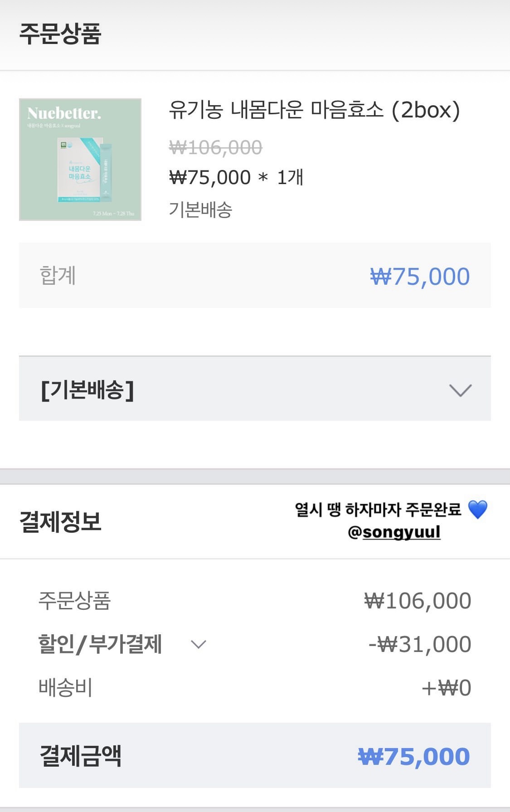Image resolution: width=510 pixels, height=812 pixels.
Task: Select the 결제정보 section header
Action: point(60,521)
